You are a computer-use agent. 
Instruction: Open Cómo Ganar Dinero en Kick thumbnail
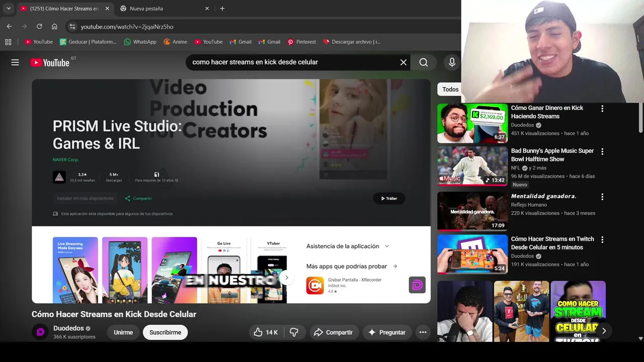pos(472,123)
